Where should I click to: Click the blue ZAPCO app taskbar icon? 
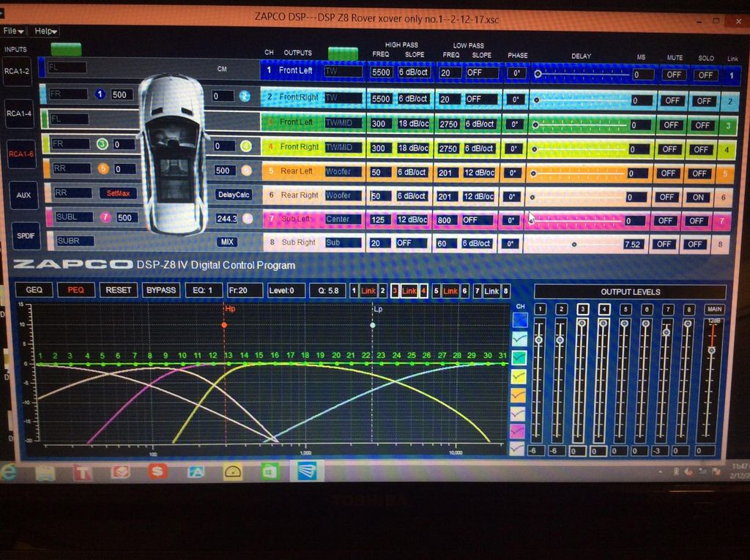click(307, 471)
